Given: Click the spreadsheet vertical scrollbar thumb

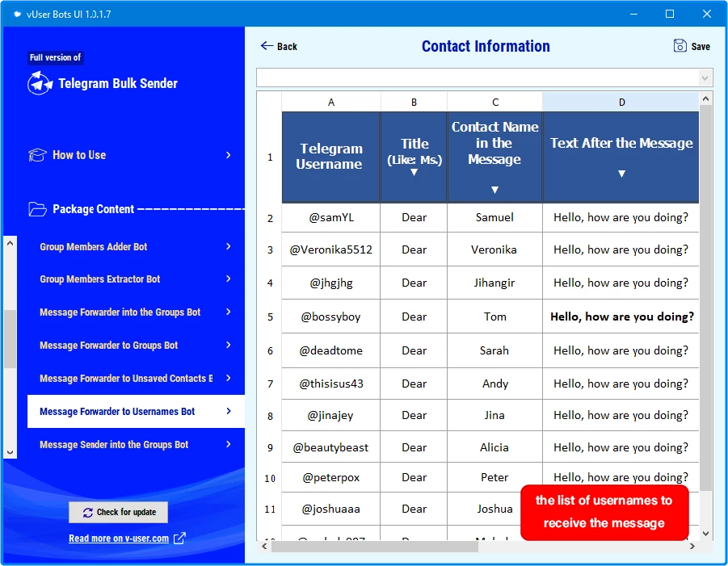Looking at the screenshot, I should 705,297.
